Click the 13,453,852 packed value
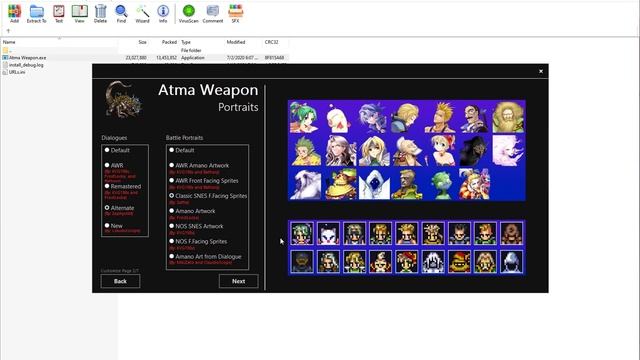 click(x=167, y=58)
